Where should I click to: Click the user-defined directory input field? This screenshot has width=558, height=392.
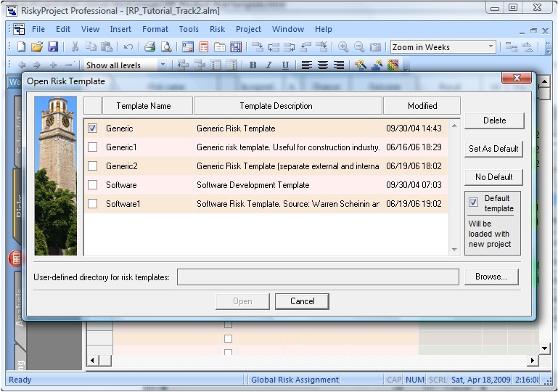[318, 277]
